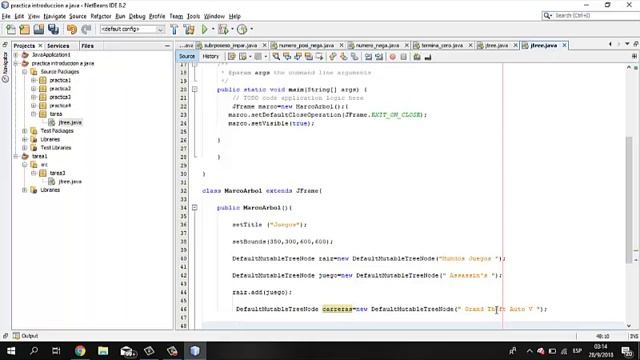Open the Profile Project dropdown arrow
This screenshot has width=640, height=360.
[251, 29]
